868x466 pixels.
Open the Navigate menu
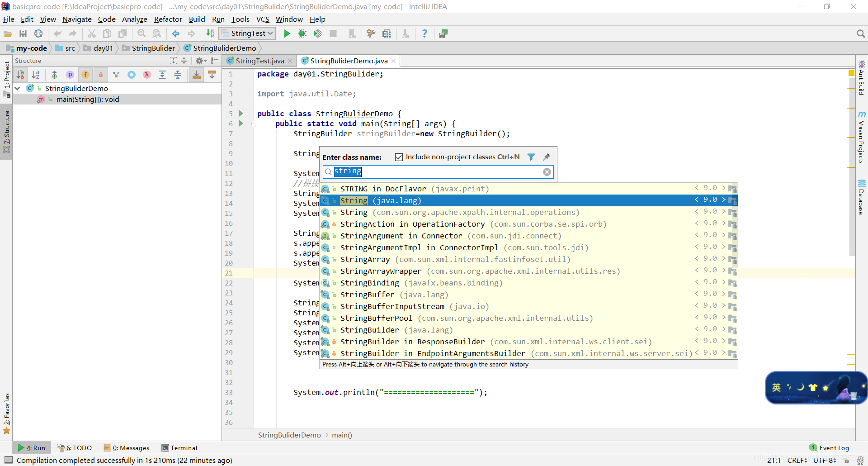[x=77, y=19]
